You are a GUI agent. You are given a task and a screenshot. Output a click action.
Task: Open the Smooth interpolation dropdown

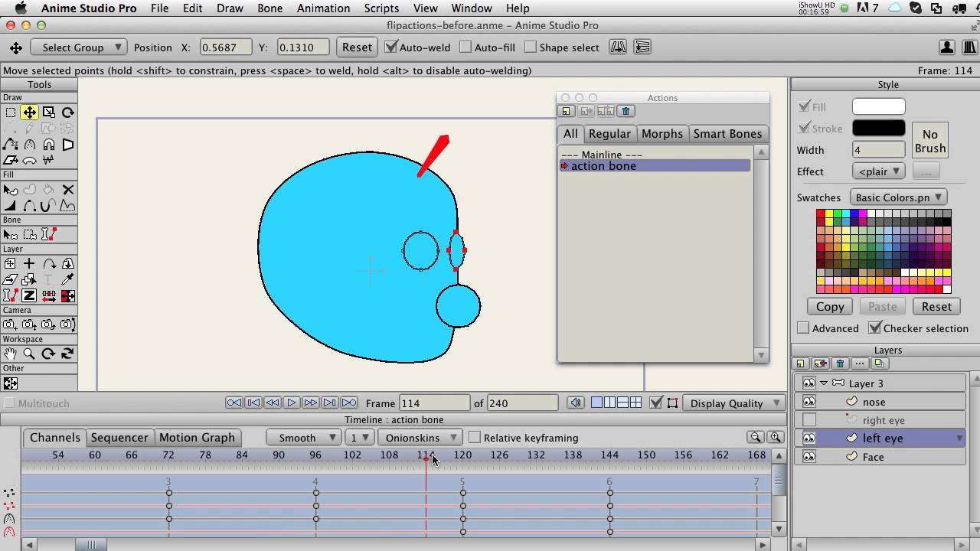coord(304,438)
